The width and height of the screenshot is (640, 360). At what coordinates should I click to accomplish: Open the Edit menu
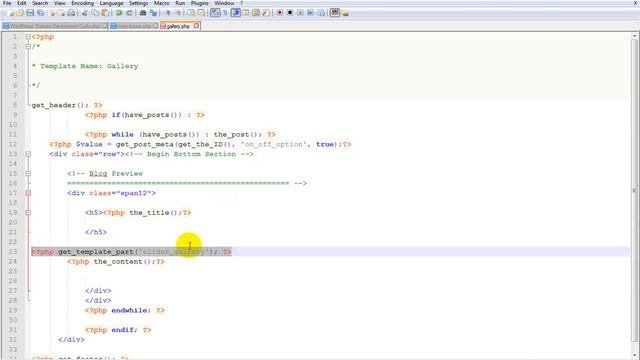point(22,3)
